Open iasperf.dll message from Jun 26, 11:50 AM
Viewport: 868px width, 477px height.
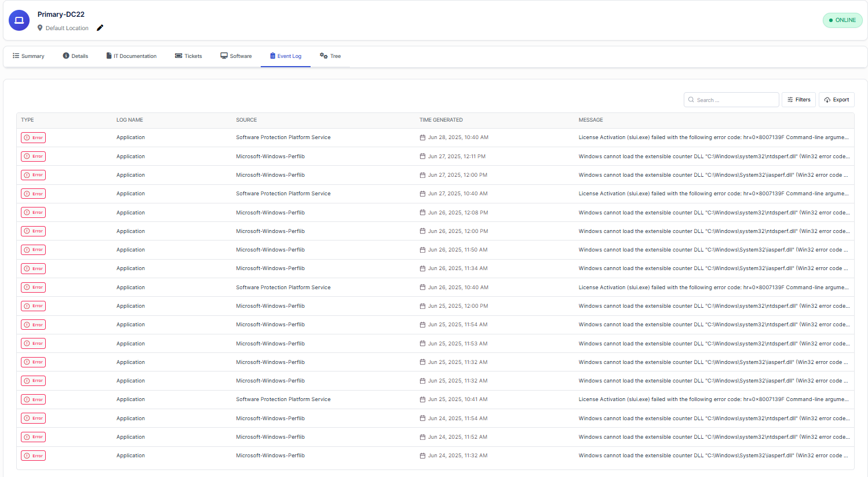(713, 250)
